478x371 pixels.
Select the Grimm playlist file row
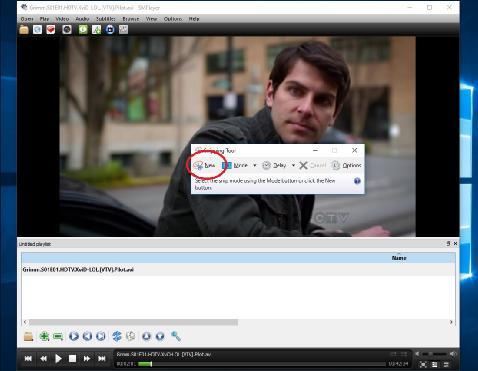click(x=238, y=270)
